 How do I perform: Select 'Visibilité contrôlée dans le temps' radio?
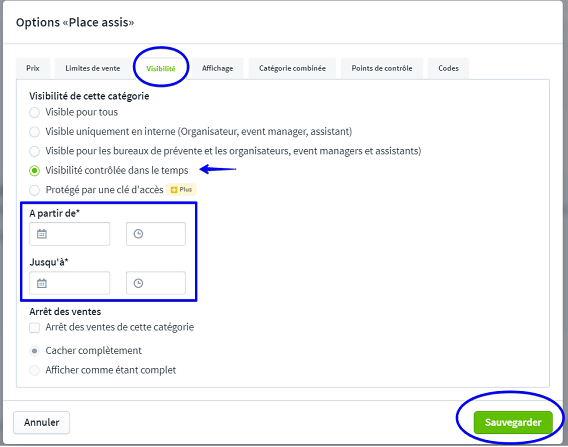[x=34, y=170]
